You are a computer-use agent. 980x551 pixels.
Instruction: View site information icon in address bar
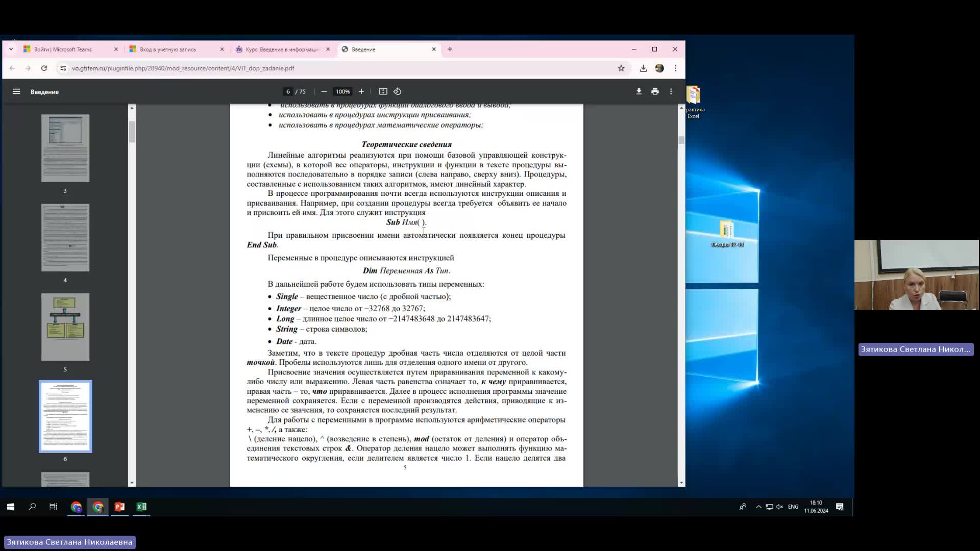click(x=63, y=68)
